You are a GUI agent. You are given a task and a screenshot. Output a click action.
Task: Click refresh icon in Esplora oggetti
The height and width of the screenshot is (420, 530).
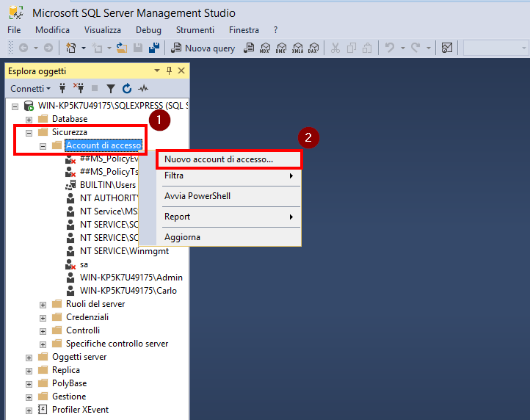[x=127, y=89]
